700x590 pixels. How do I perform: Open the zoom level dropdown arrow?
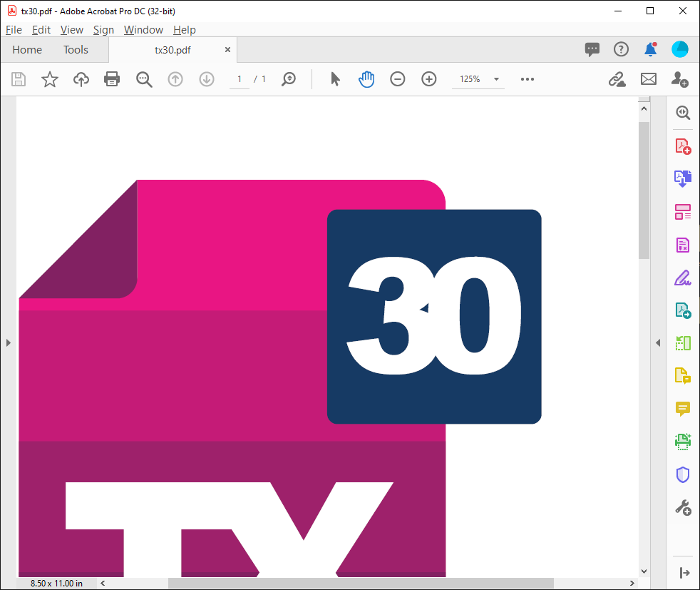pos(496,79)
